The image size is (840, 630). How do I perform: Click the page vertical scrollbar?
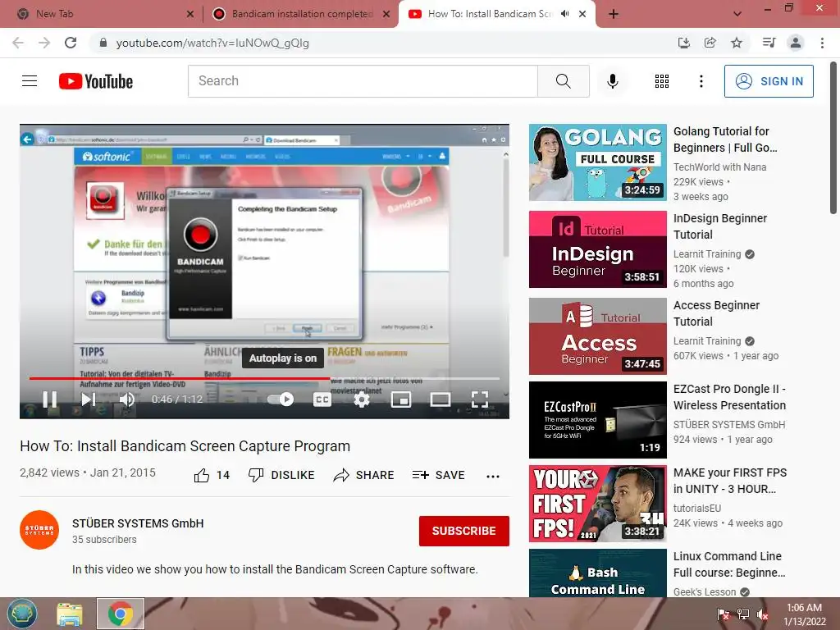tap(834, 138)
